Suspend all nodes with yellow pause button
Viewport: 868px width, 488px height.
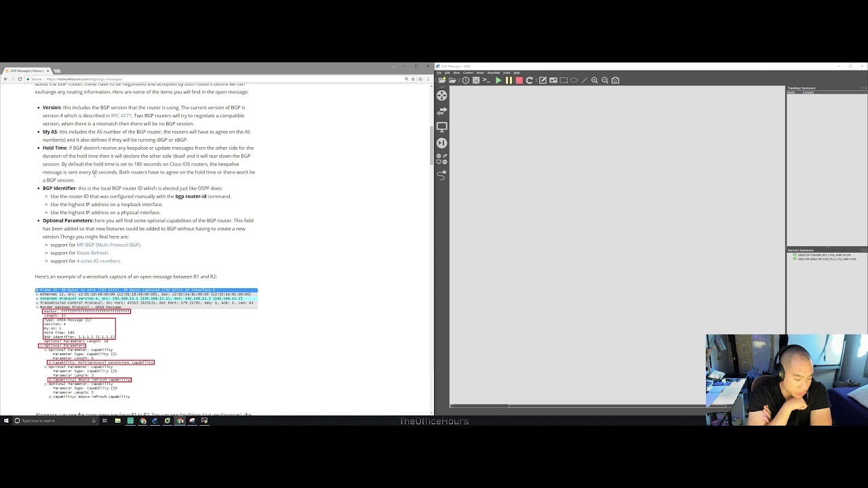509,80
